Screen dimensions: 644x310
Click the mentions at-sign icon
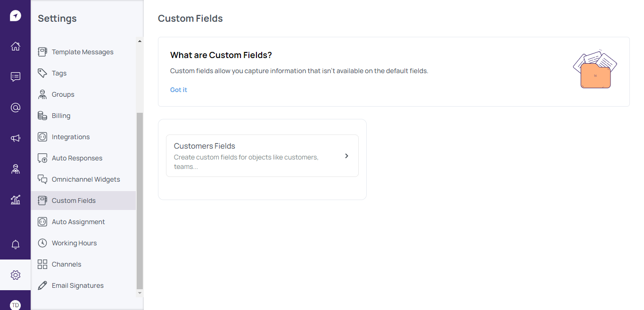[x=16, y=108]
